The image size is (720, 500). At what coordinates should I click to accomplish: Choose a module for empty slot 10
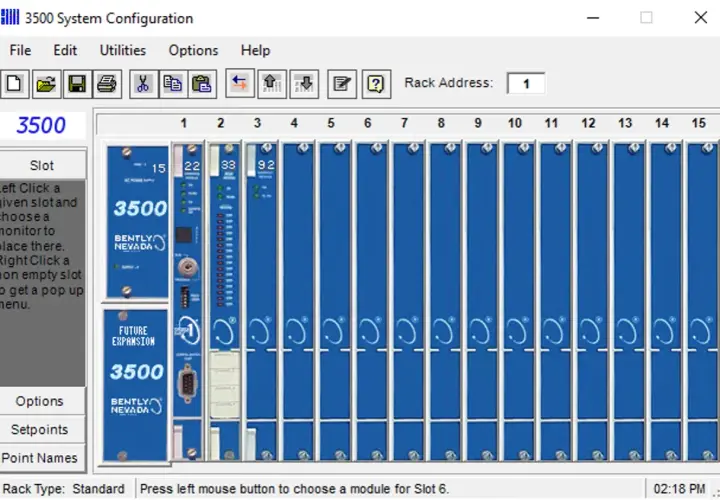coord(518,301)
